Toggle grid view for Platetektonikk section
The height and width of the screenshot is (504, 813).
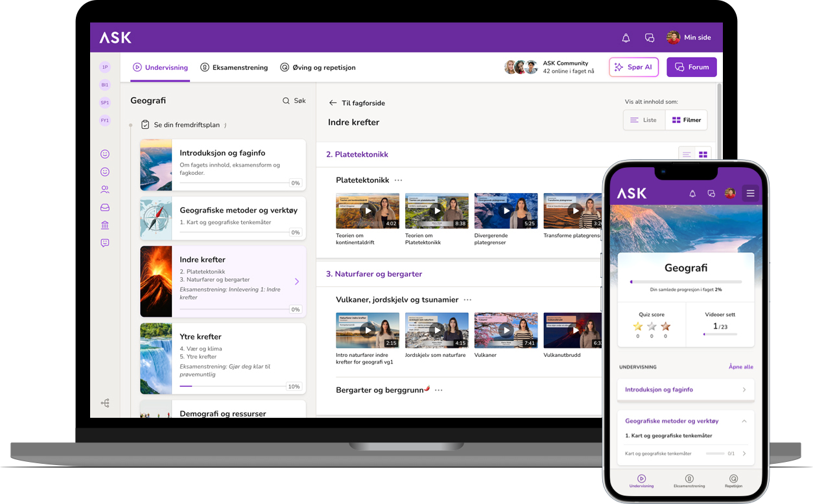703,154
